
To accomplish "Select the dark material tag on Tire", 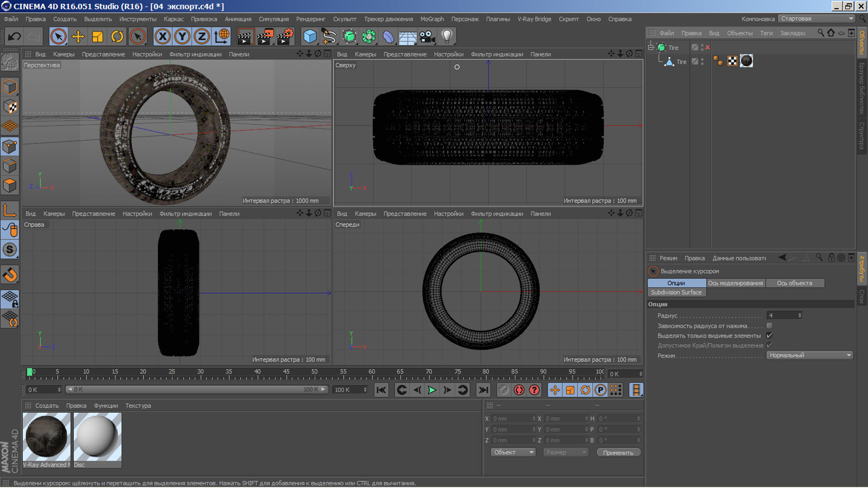I will [746, 61].
